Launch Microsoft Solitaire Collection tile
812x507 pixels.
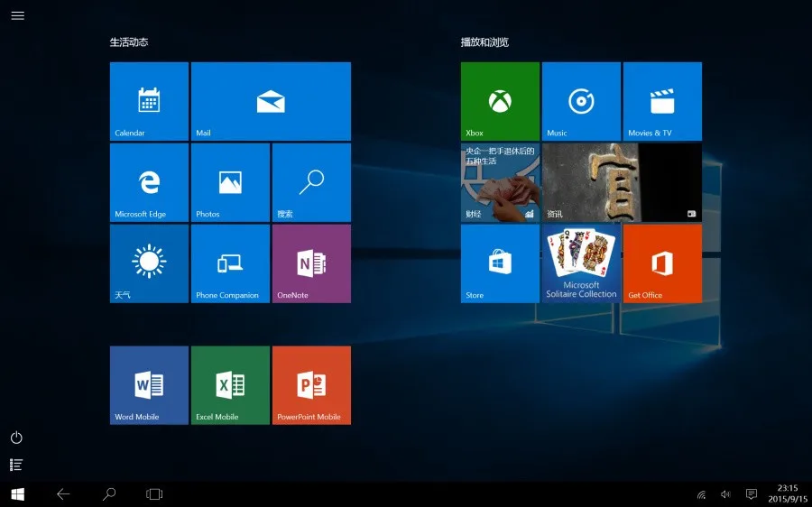coord(582,263)
